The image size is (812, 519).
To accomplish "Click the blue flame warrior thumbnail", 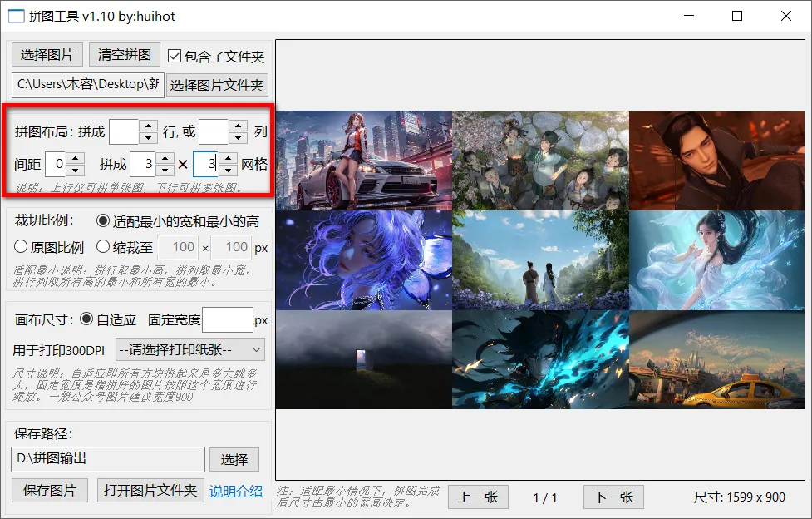I will click(x=541, y=359).
